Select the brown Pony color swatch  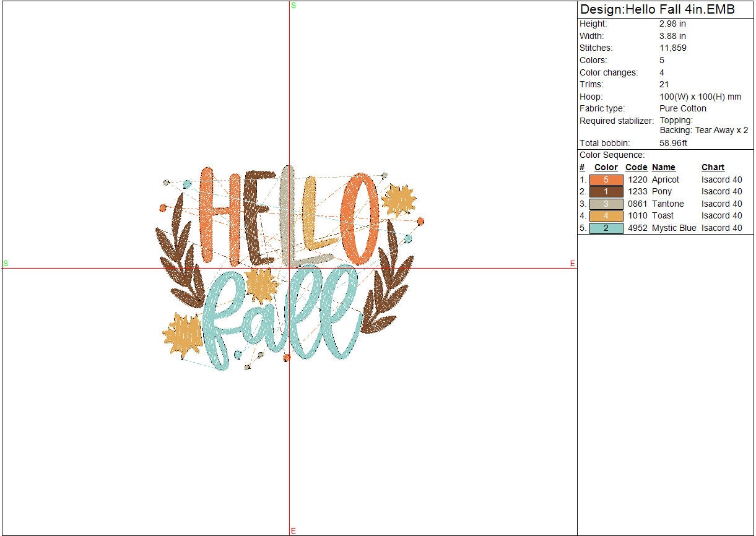tap(606, 192)
